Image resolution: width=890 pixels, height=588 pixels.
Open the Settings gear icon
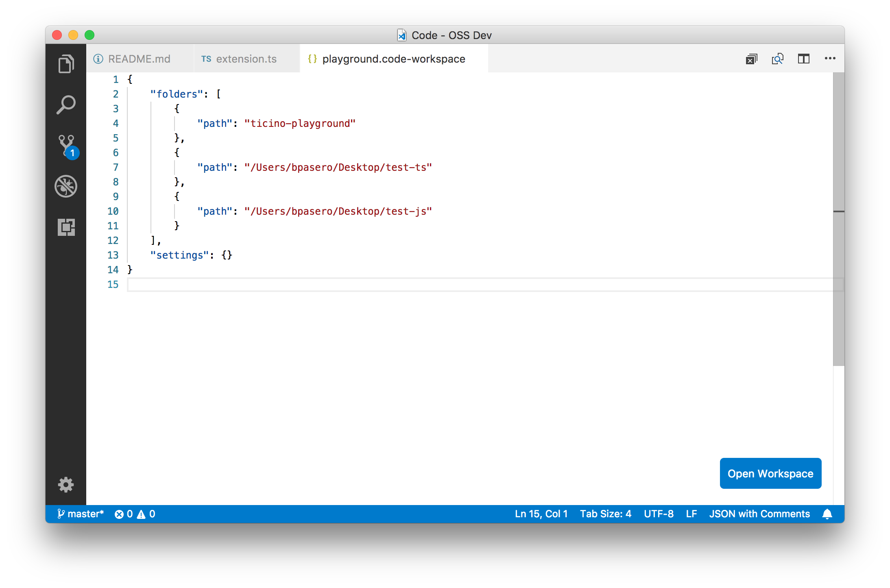[x=66, y=485]
